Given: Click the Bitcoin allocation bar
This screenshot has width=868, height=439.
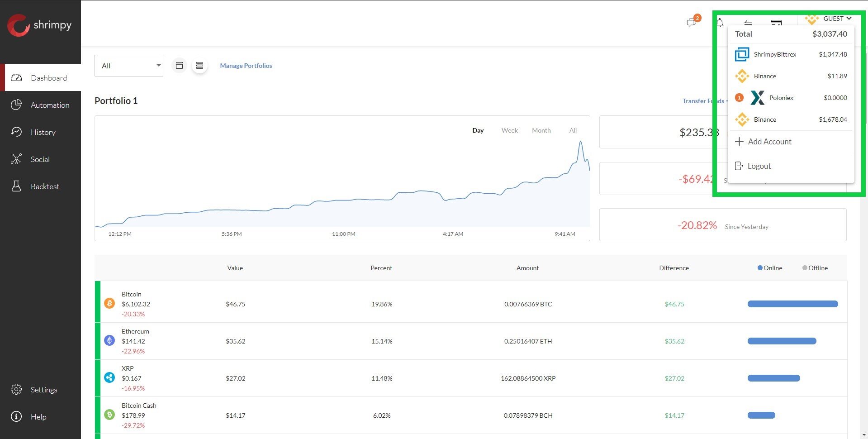Looking at the screenshot, I should click(792, 304).
